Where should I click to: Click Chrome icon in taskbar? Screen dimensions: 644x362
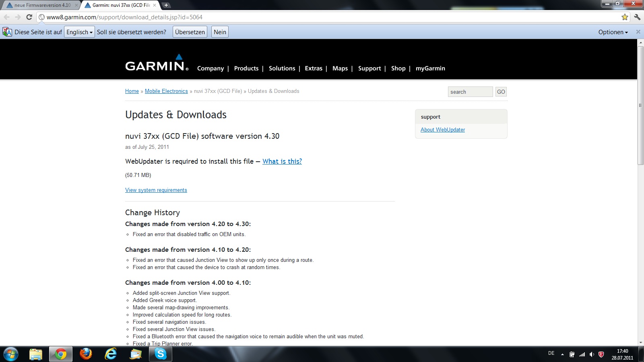[61, 354]
